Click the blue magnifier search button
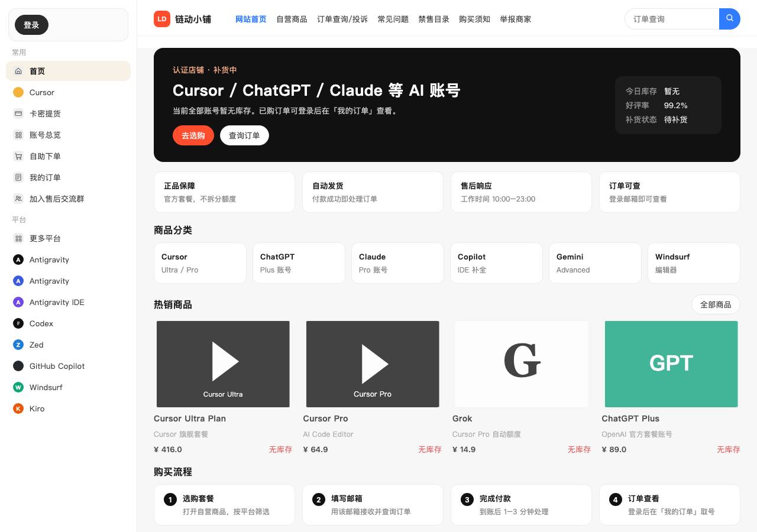 coord(730,19)
